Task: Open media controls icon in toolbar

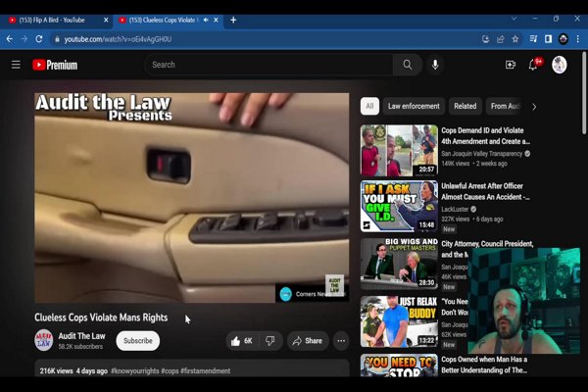Action: (x=533, y=39)
